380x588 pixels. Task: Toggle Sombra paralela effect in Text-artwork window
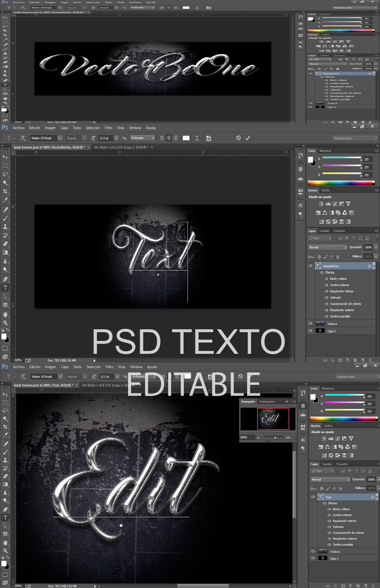pos(326,316)
